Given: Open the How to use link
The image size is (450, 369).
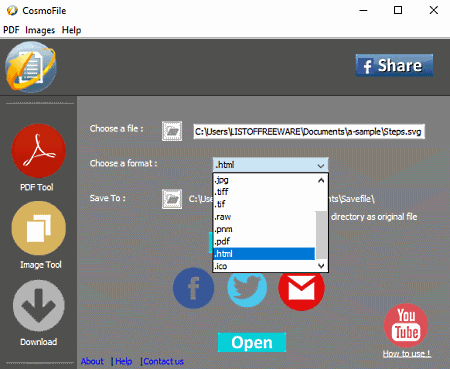Looking at the screenshot, I should (407, 353).
